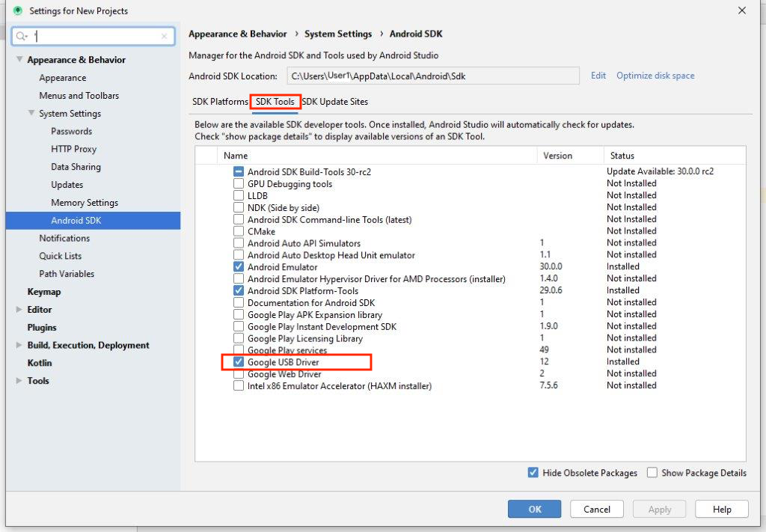Toggle Android SDK Build-Tools 30-rc2 checkbox
766x532 pixels.
point(239,172)
